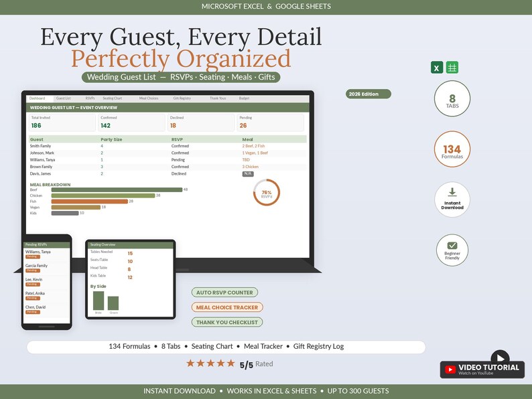Viewport: 532px width, 399px height.
Task: Select the Williams, Tanya guest in table
Action: (x=42, y=160)
